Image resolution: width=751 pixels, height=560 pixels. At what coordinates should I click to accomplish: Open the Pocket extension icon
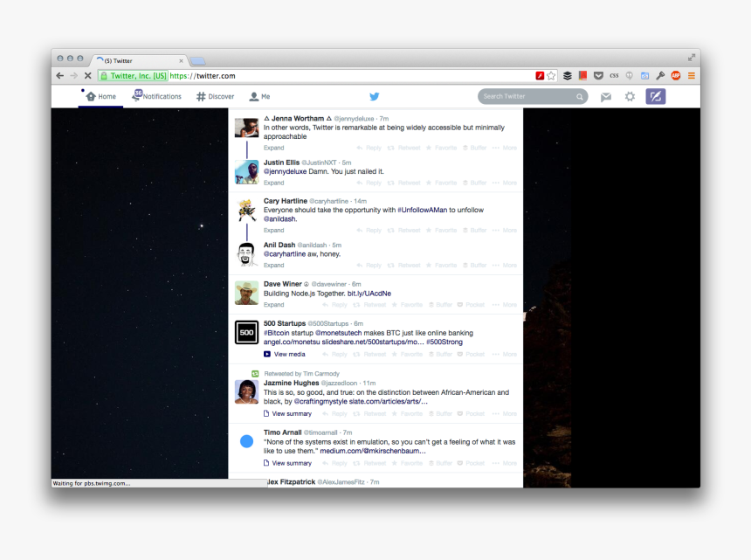coord(598,76)
